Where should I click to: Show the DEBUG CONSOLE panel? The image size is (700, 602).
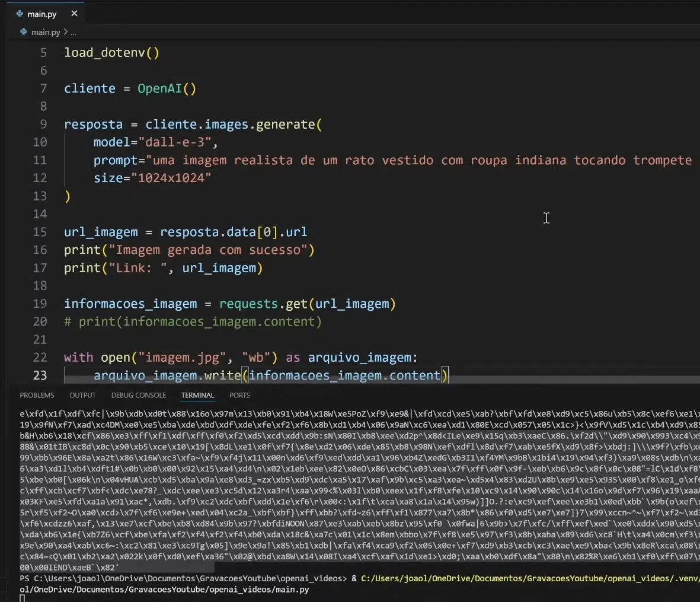[x=139, y=395]
